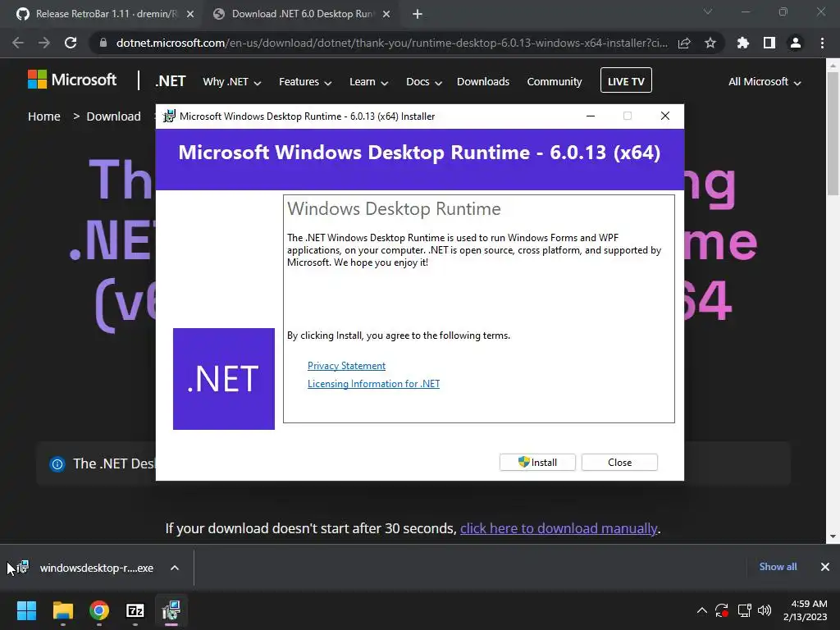Viewport: 840px width, 630px height.
Task: Click the click here to download manually link
Action: [559, 529]
